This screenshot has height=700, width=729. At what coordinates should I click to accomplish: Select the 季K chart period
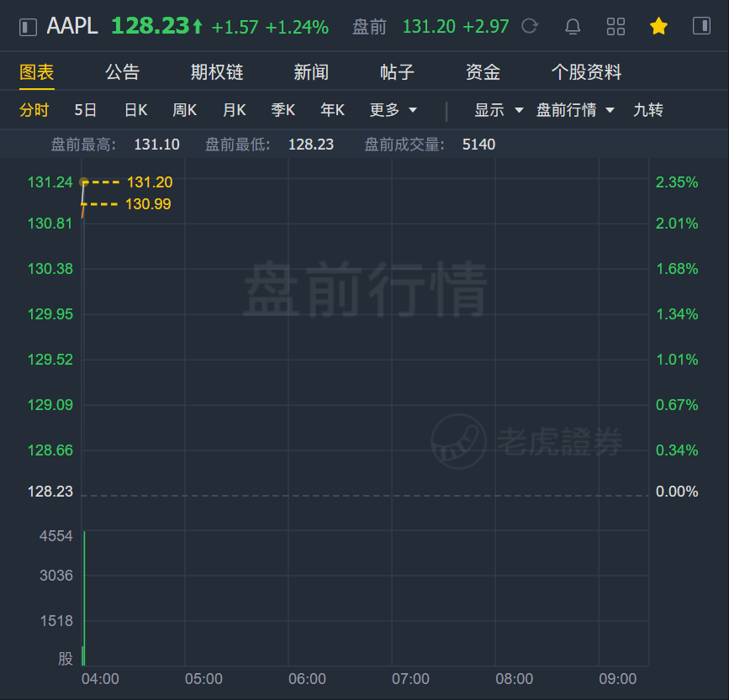[283, 110]
